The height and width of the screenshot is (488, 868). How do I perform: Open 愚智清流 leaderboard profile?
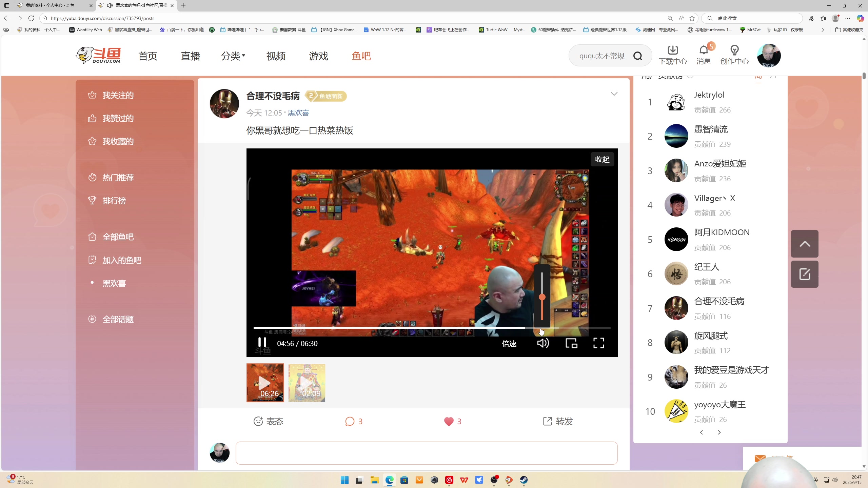(x=711, y=129)
